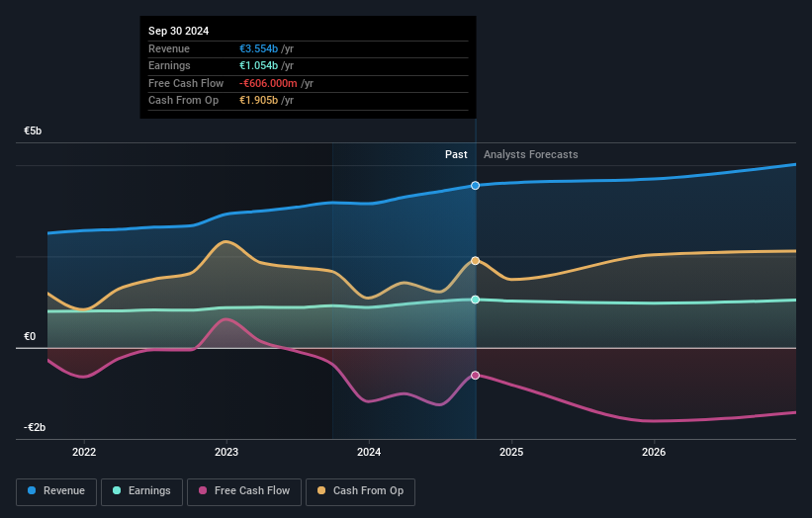Click the Free Cash Flow row label in tooltip
Image resolution: width=812 pixels, height=518 pixels.
coord(186,83)
